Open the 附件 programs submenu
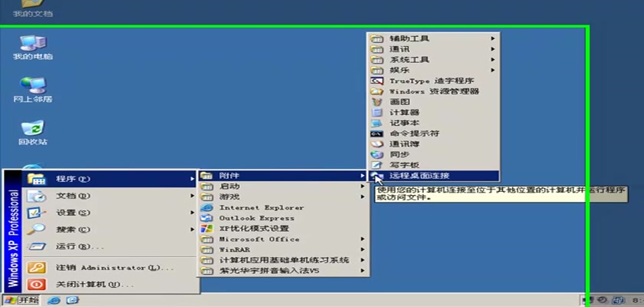Image resolution: width=644 pixels, height=307 pixels. (284, 176)
